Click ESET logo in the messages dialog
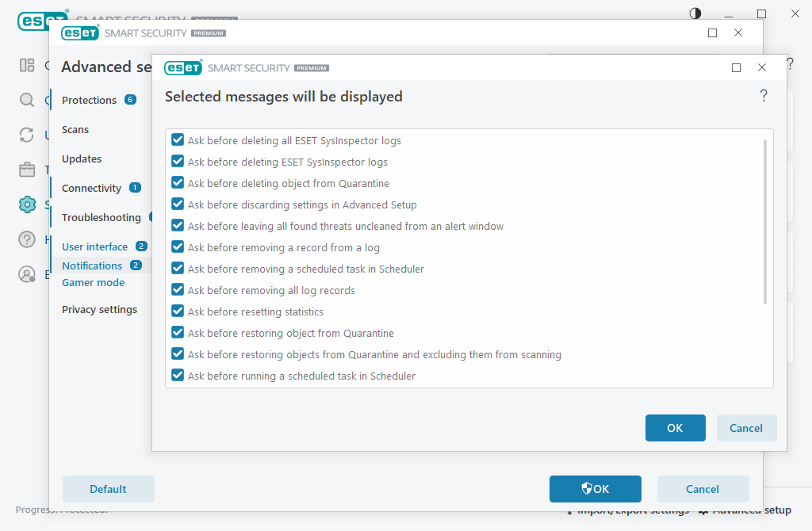 [183, 68]
